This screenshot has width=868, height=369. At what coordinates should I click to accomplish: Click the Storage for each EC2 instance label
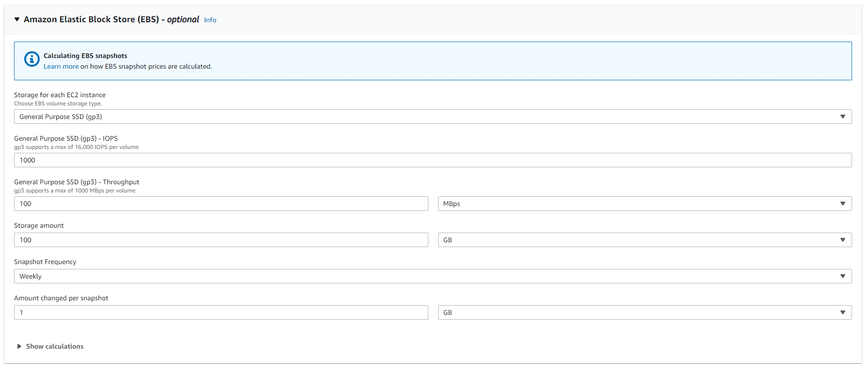[x=60, y=95]
